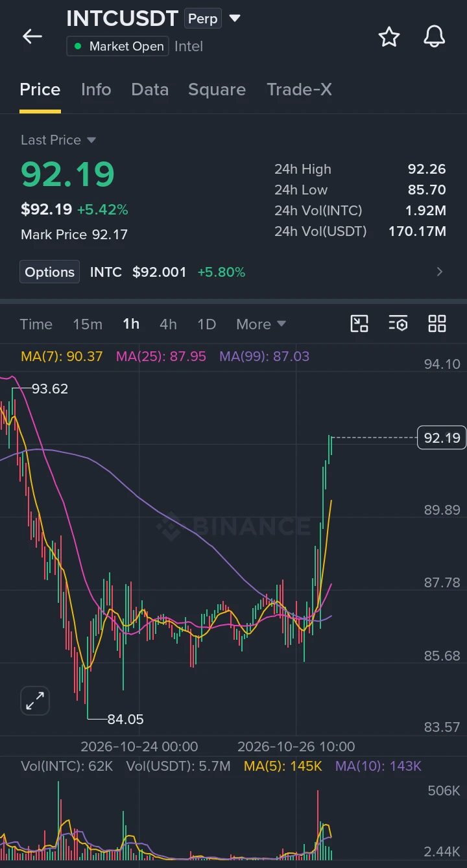Select the Time chart interval
Viewport: 467px width, 868px height.
(36, 324)
